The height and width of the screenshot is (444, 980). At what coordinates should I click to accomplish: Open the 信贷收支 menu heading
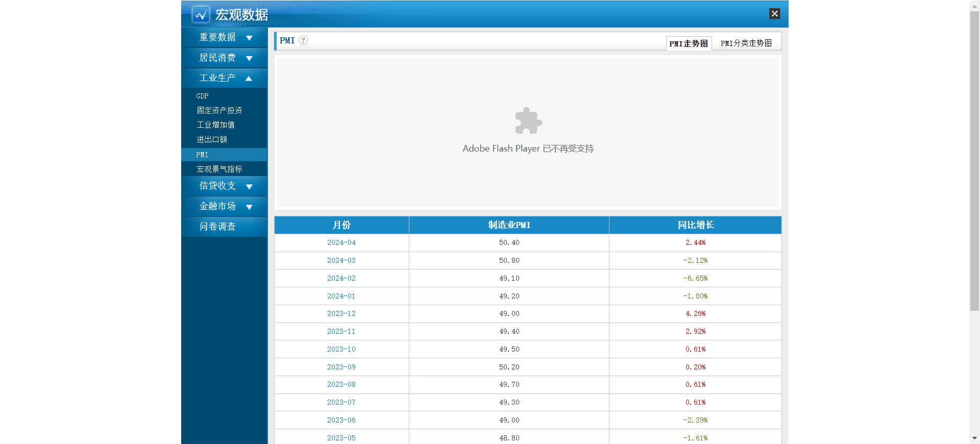(x=217, y=186)
